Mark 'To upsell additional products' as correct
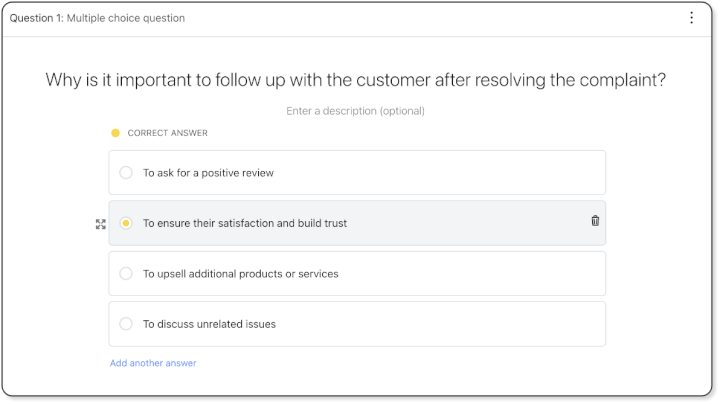 pos(126,273)
